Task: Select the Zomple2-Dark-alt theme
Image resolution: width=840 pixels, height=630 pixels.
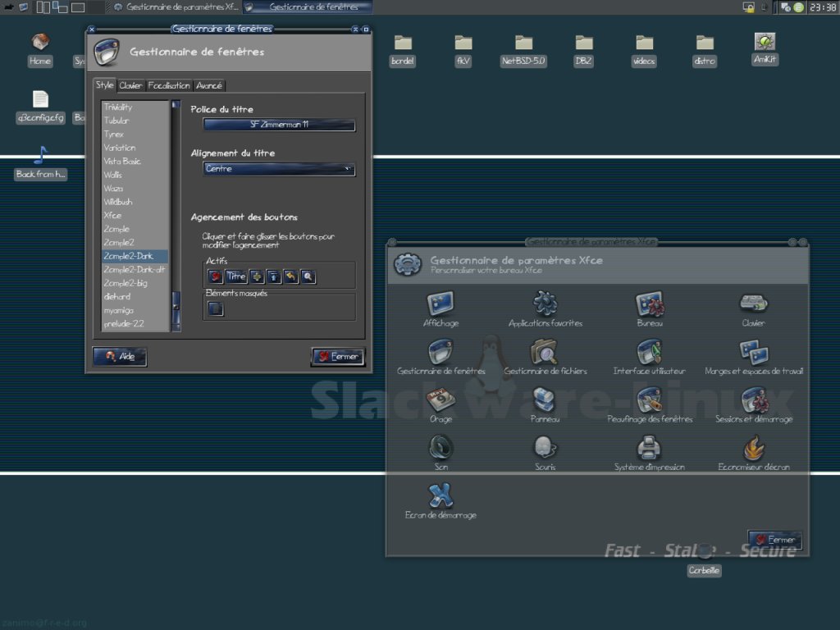Action: [135, 269]
